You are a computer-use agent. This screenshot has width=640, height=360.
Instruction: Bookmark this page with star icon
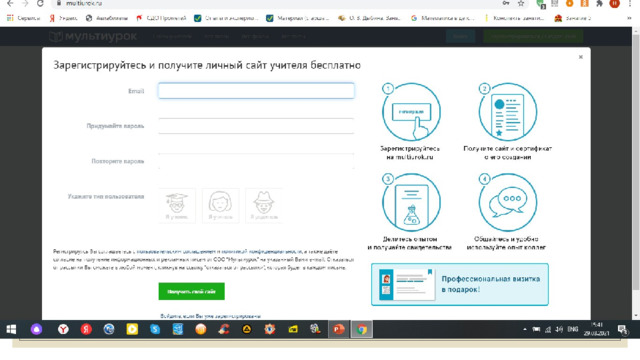(521, 3)
